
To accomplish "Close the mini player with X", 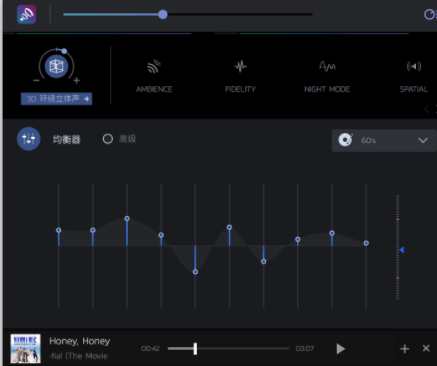I will pos(426,348).
